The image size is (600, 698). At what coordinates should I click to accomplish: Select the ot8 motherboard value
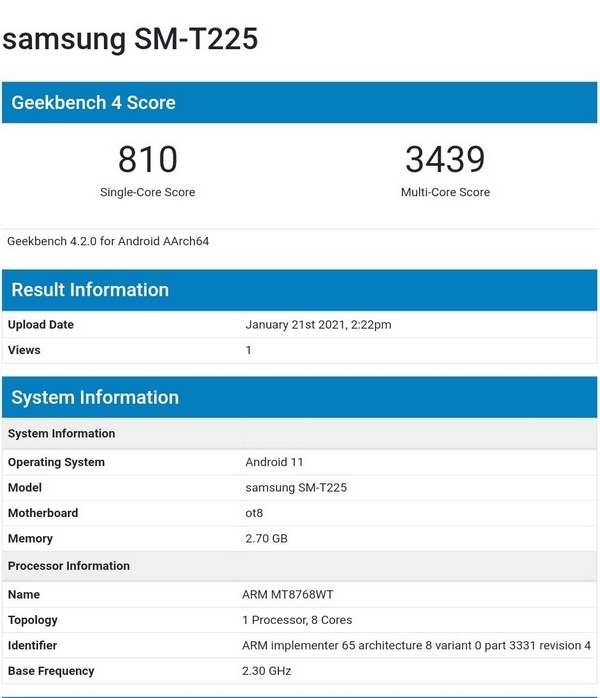click(x=254, y=513)
